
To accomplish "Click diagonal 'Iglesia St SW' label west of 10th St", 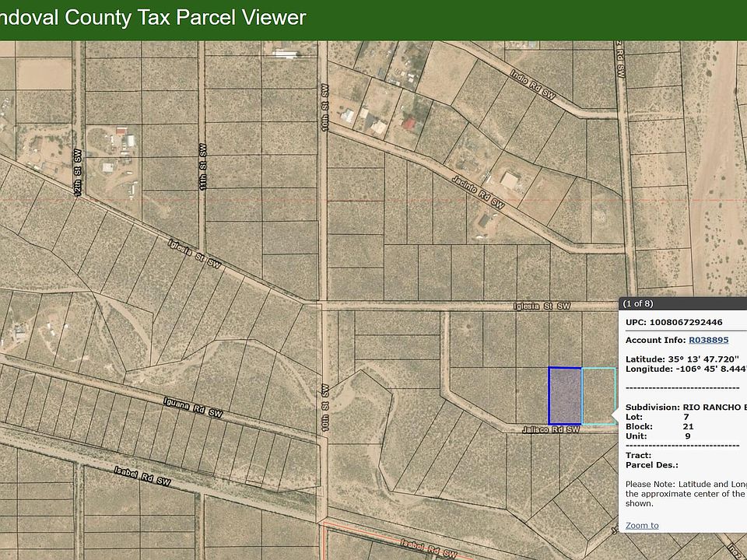I will coord(195,254).
